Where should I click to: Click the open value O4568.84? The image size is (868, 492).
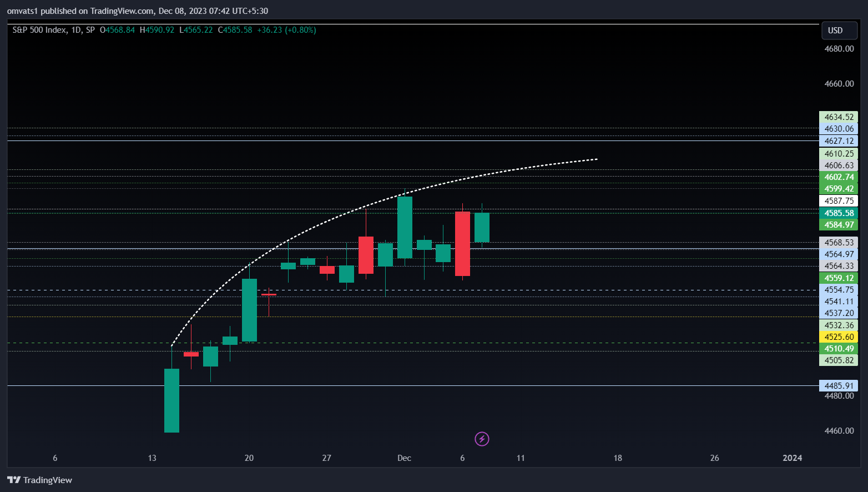coord(117,30)
